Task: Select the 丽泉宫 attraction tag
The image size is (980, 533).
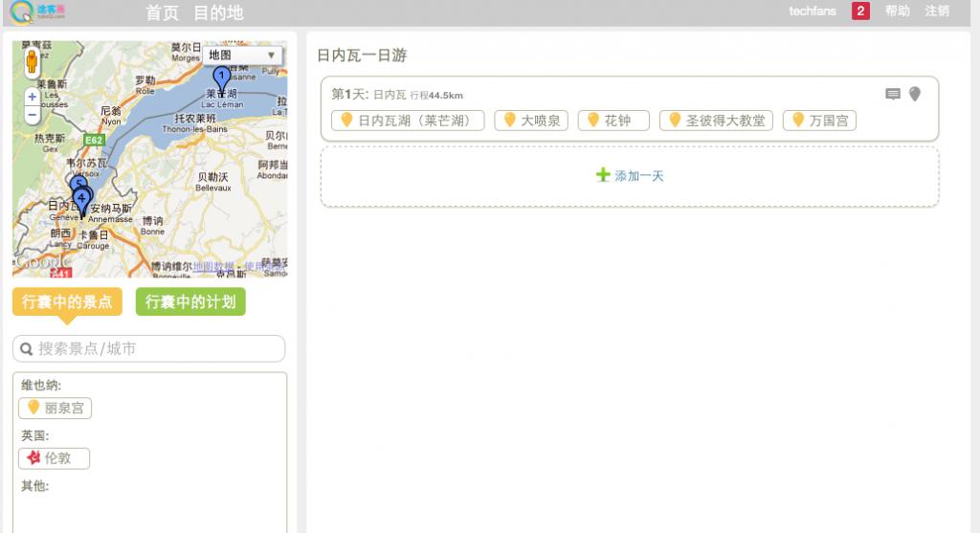Action: (55, 408)
